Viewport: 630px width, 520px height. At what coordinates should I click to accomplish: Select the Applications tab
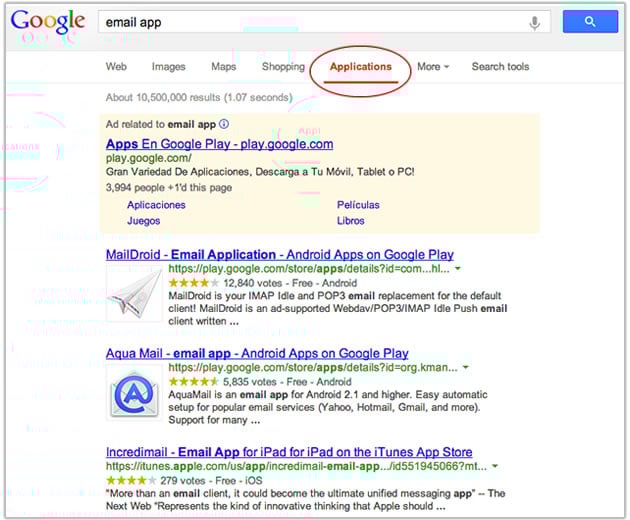[x=360, y=67]
